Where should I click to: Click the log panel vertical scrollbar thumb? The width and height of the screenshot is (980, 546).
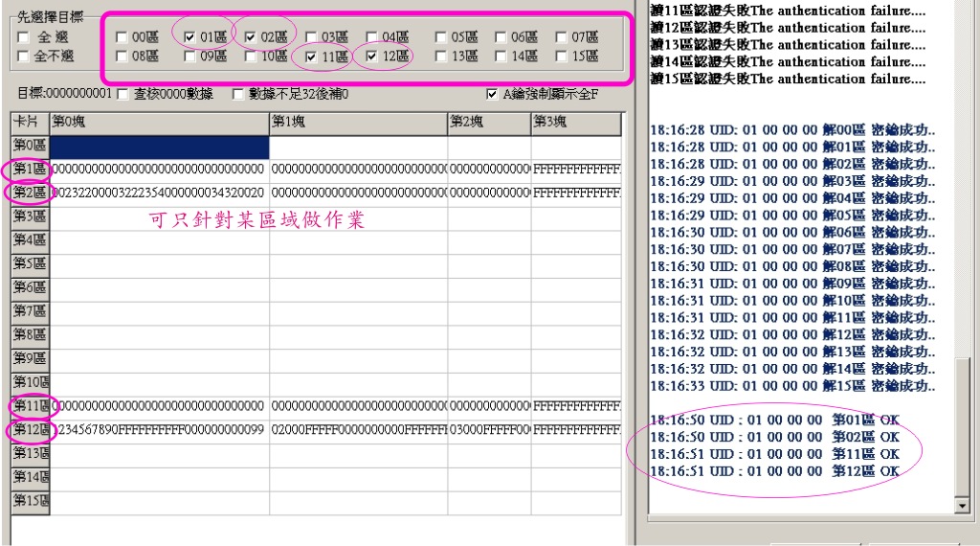click(x=962, y=426)
